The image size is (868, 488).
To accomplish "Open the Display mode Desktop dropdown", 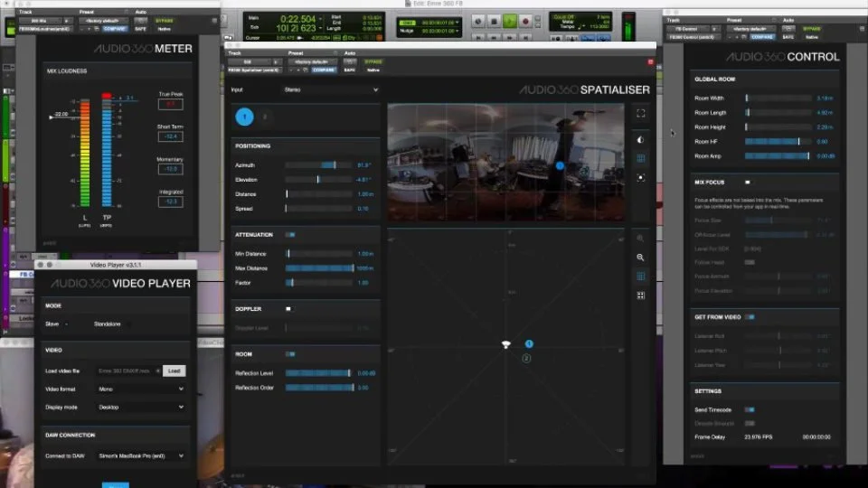I will tap(141, 408).
